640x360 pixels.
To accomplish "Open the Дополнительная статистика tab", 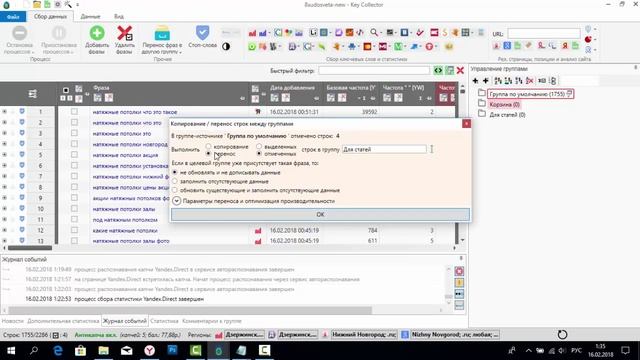I will [63, 321].
